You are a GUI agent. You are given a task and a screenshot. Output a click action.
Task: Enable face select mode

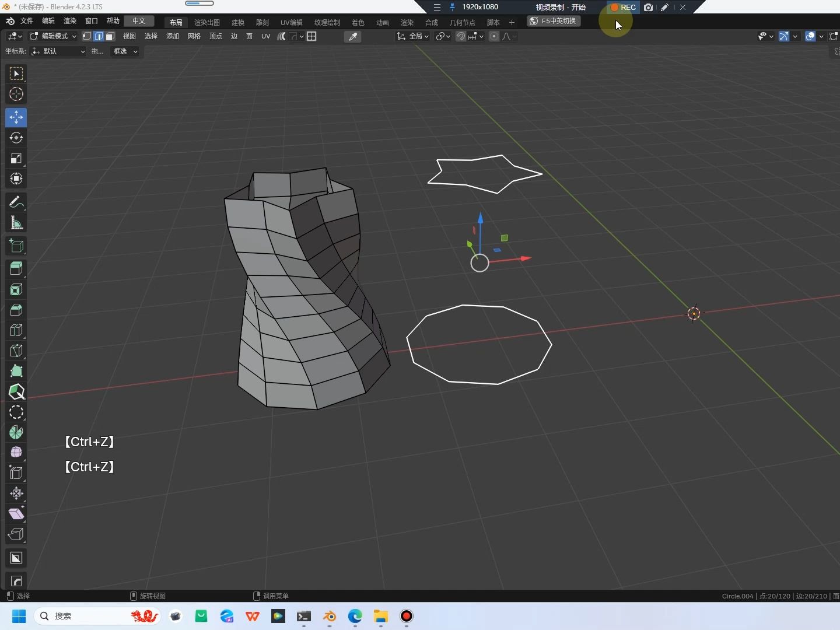(110, 36)
